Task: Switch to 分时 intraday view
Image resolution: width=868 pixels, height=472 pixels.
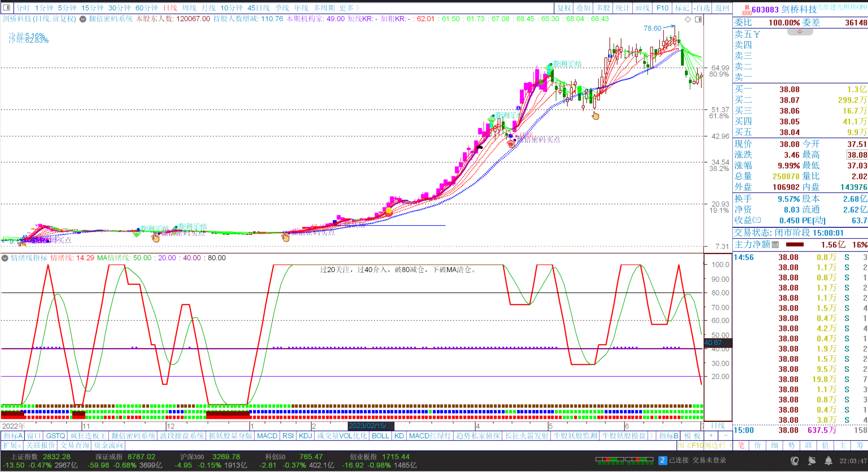Action: click(23, 8)
